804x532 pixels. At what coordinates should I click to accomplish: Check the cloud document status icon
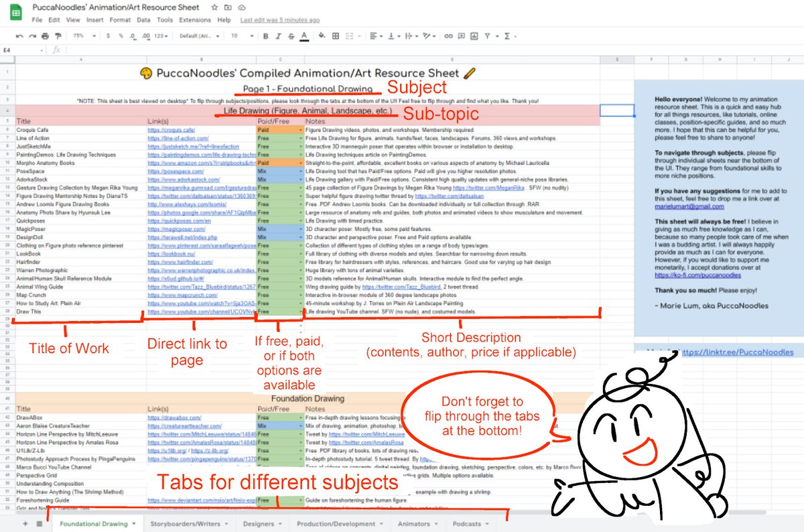(241, 7)
